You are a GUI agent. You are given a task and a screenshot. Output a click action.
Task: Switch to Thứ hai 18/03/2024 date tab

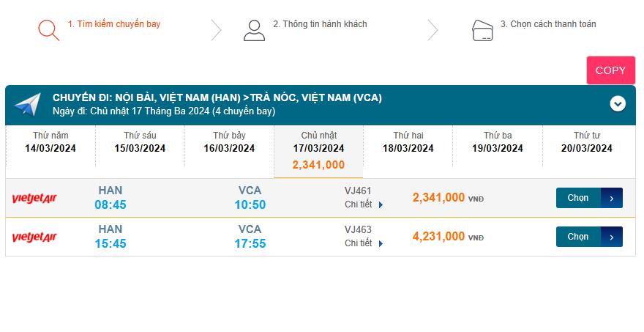(x=408, y=142)
